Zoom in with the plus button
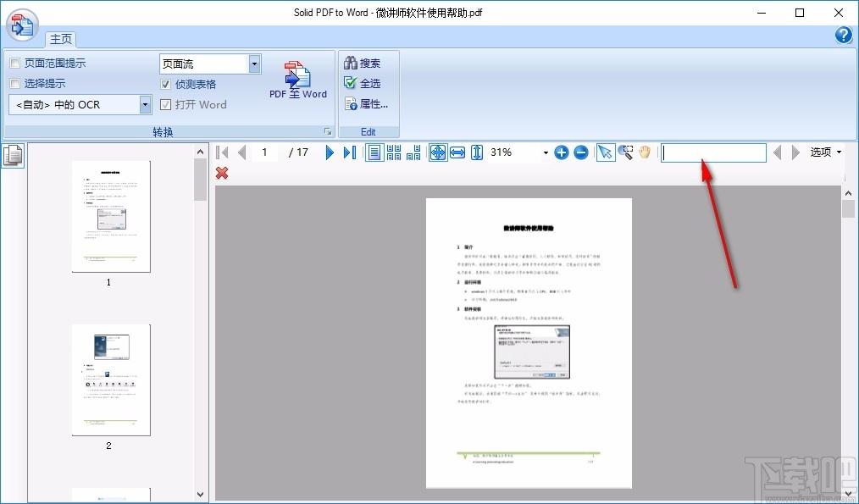859x504 pixels. tap(562, 152)
